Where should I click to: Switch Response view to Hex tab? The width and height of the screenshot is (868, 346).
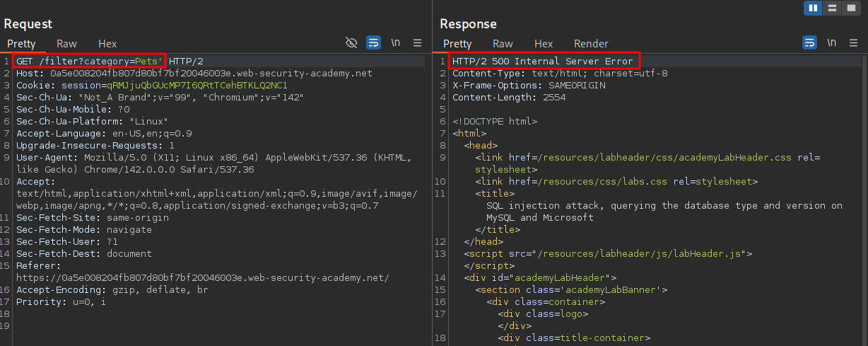click(544, 44)
